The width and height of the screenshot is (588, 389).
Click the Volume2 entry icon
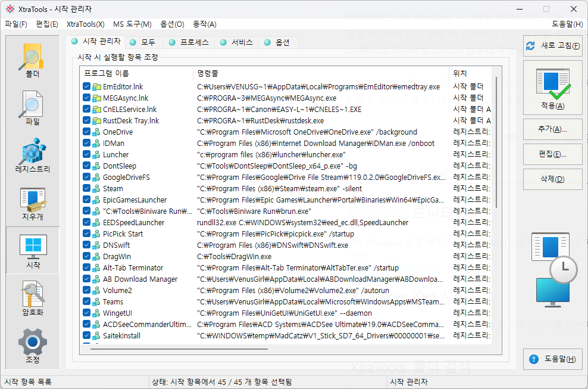(97, 291)
